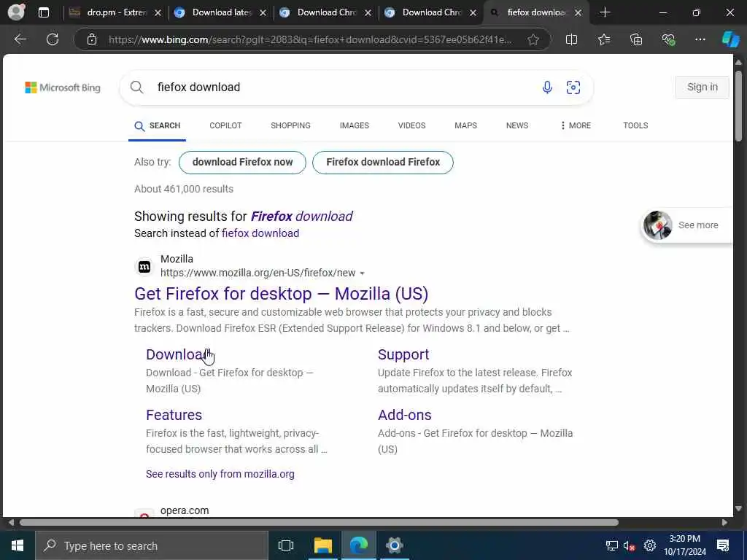The image size is (747, 560).
Task: View site information lock icon
Action: coord(92,39)
